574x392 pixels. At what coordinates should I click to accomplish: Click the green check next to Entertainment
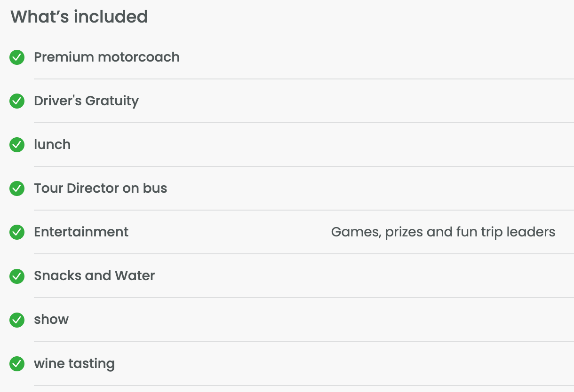pyautogui.click(x=17, y=232)
